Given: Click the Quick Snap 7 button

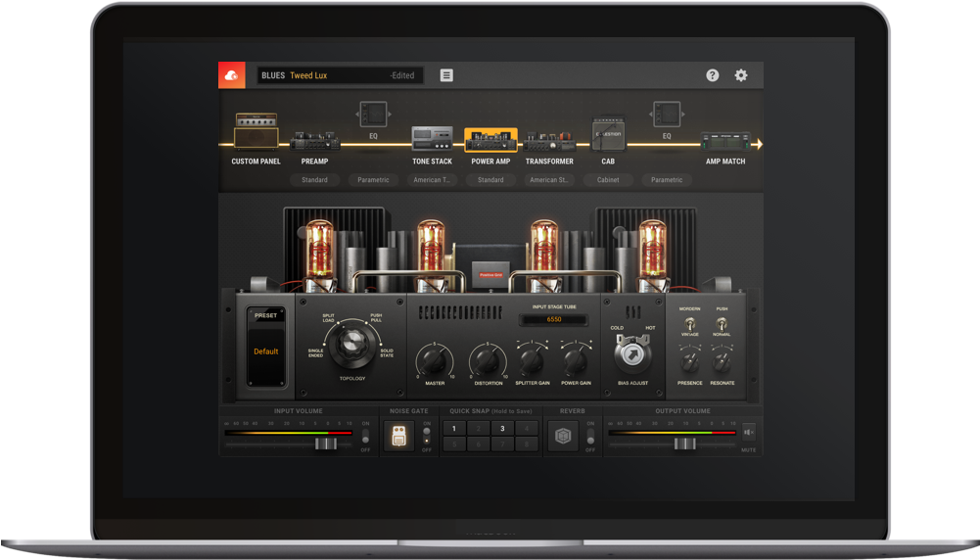Looking at the screenshot, I should (502, 443).
